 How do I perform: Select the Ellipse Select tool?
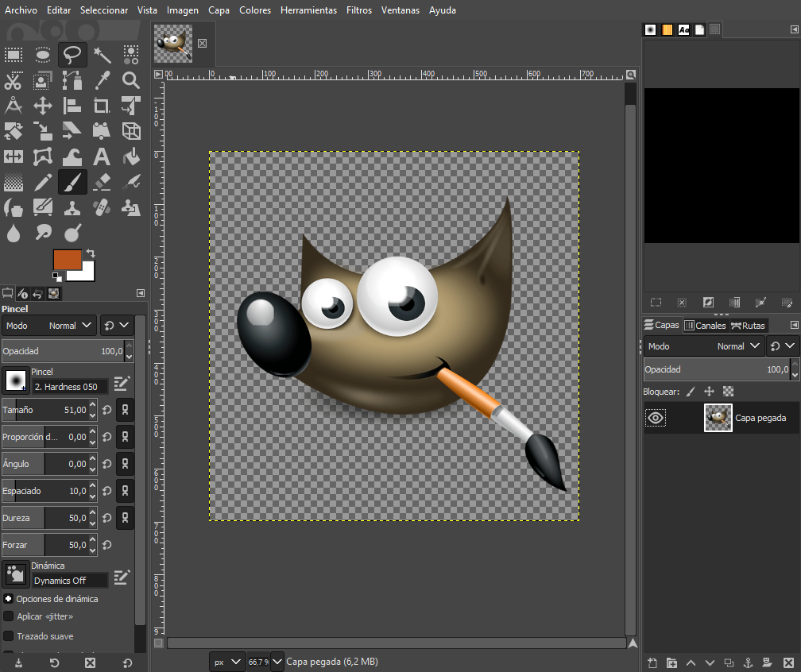point(43,55)
